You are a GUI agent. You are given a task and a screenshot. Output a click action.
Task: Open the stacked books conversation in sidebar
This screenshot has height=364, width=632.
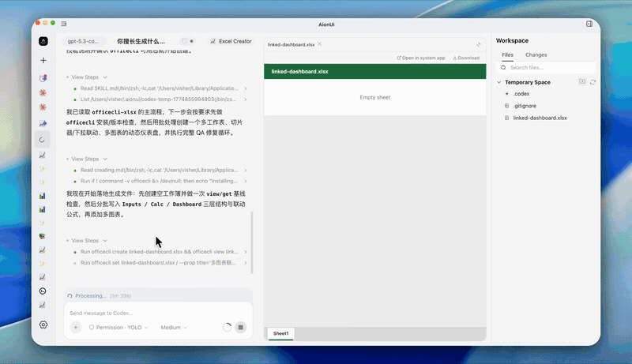[43, 236]
